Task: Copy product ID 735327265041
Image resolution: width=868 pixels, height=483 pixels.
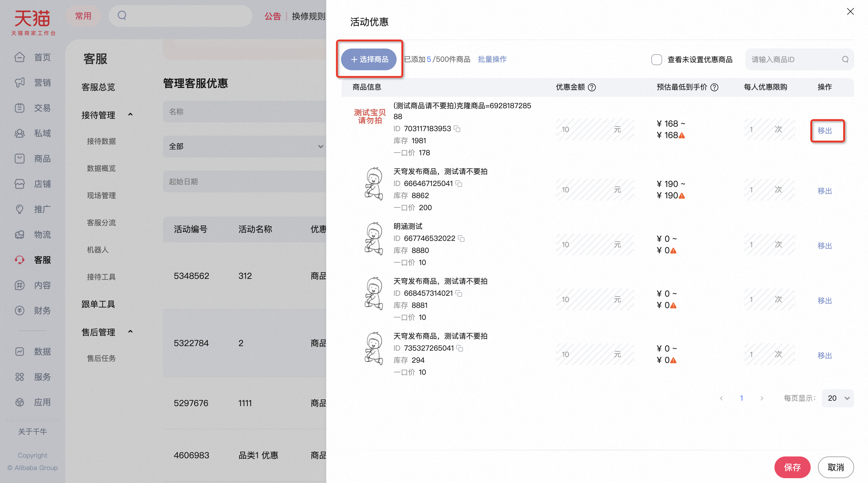Action: [x=460, y=348]
